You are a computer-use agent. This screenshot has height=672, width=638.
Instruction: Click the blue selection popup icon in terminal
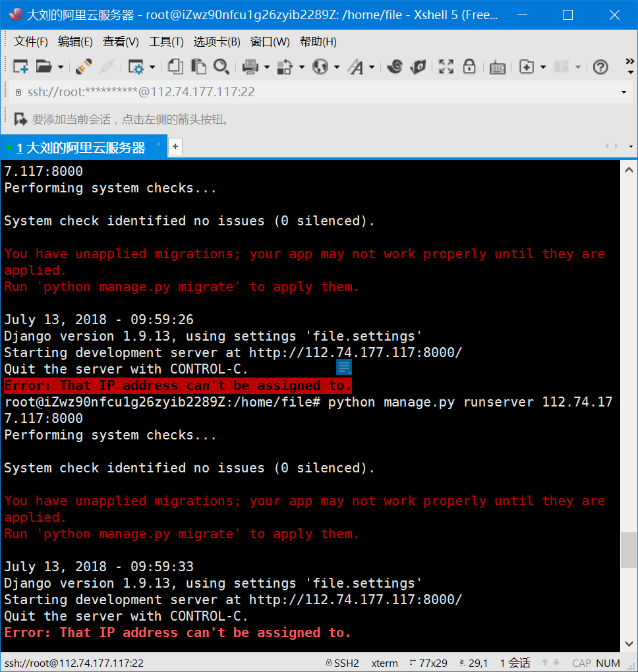click(x=344, y=367)
